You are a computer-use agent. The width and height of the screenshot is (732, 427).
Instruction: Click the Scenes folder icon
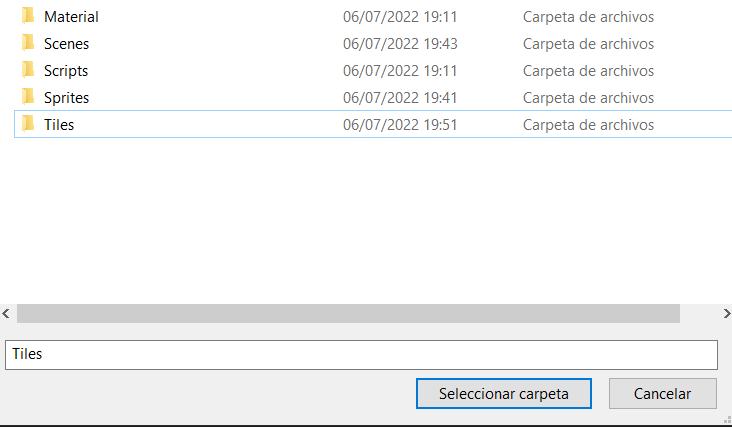[27, 44]
